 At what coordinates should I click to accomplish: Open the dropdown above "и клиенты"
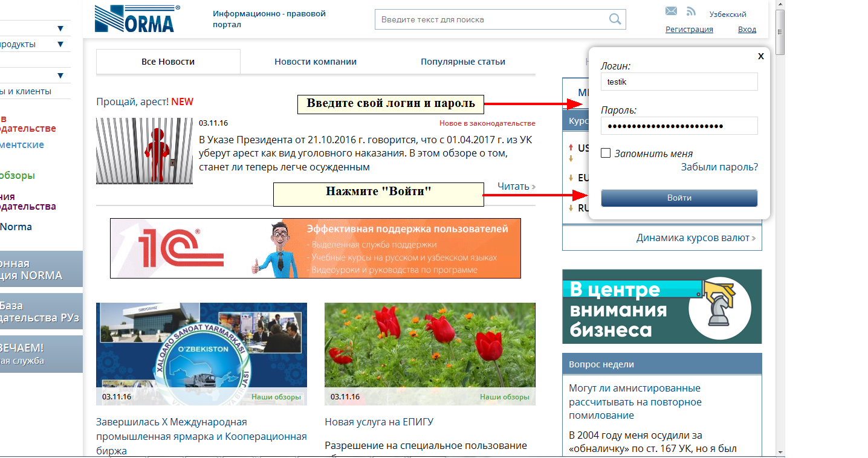60,75
